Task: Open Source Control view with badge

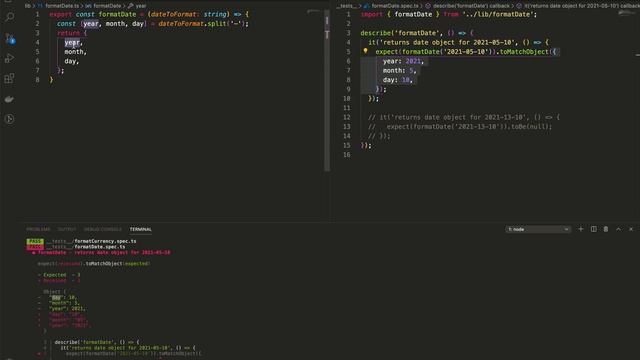Action: (9, 38)
